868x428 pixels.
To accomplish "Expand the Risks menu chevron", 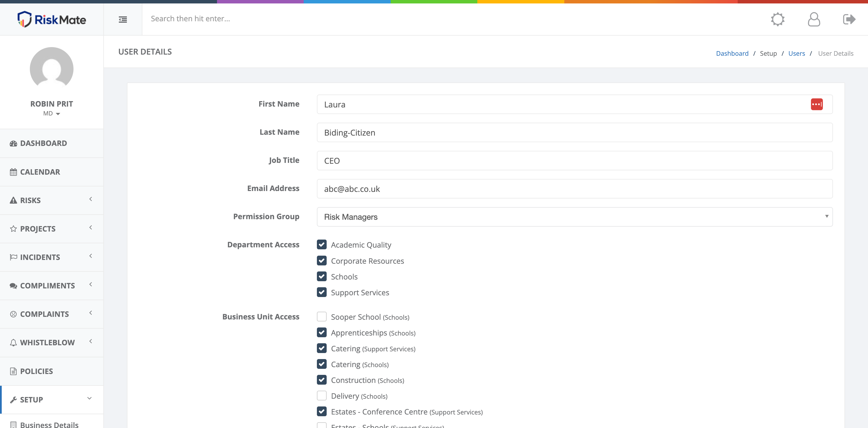I will point(91,199).
